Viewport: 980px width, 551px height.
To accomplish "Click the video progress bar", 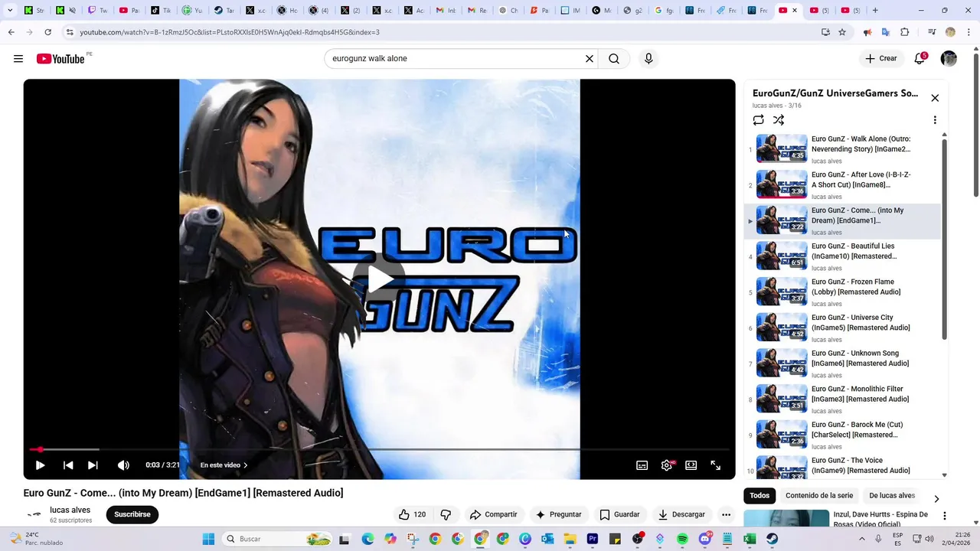I will tap(379, 449).
